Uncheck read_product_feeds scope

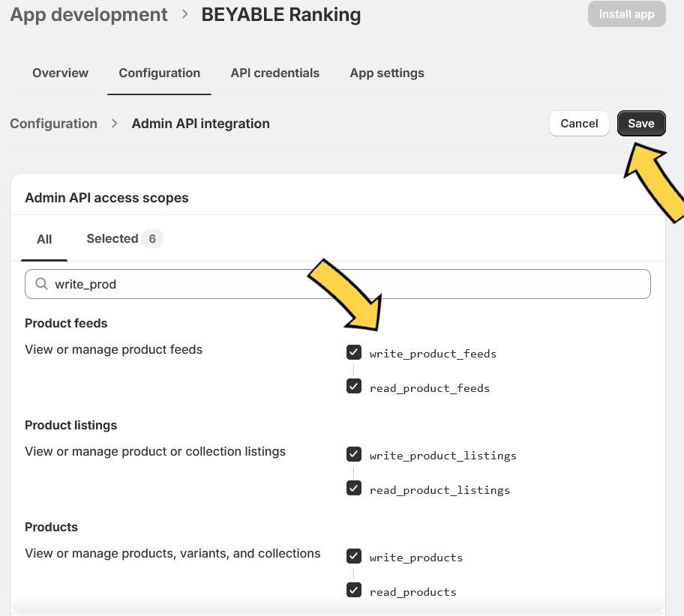point(354,386)
